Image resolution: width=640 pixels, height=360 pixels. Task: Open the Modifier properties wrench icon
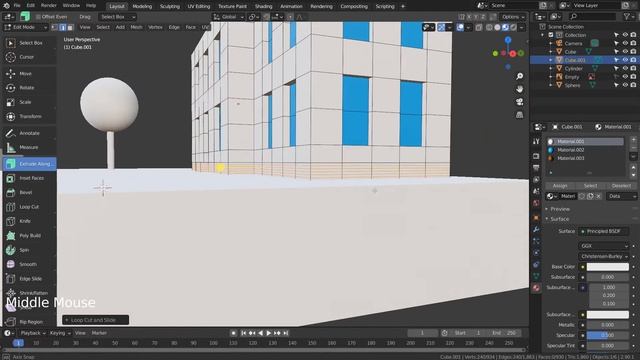(x=536, y=229)
